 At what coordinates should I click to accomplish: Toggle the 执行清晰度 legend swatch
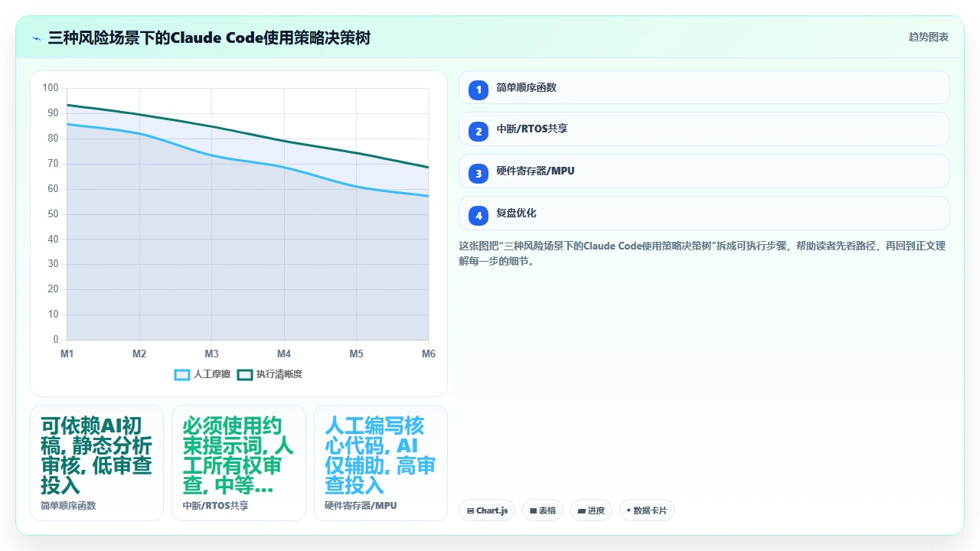tap(245, 375)
